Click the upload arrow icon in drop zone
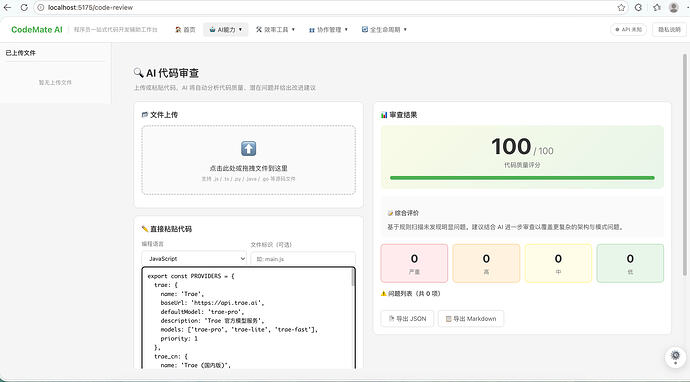The width and height of the screenshot is (690, 382). (x=249, y=149)
